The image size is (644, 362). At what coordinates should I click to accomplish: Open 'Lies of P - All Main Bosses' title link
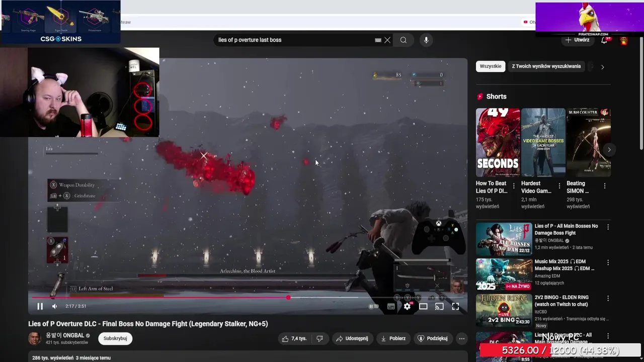click(x=566, y=229)
